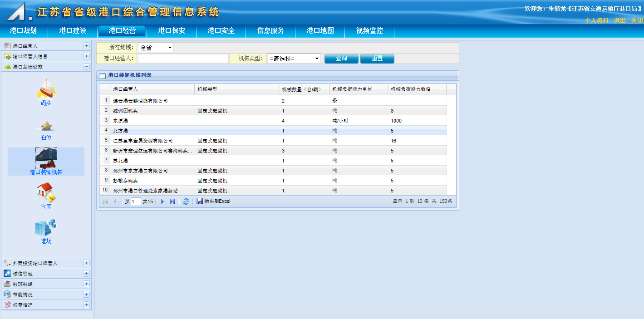
Task: Click the refresh icon in the pager
Action: 186,201
